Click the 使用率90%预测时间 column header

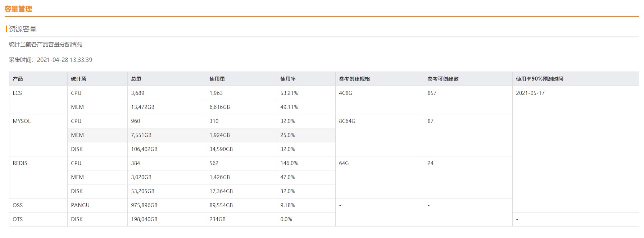point(539,79)
